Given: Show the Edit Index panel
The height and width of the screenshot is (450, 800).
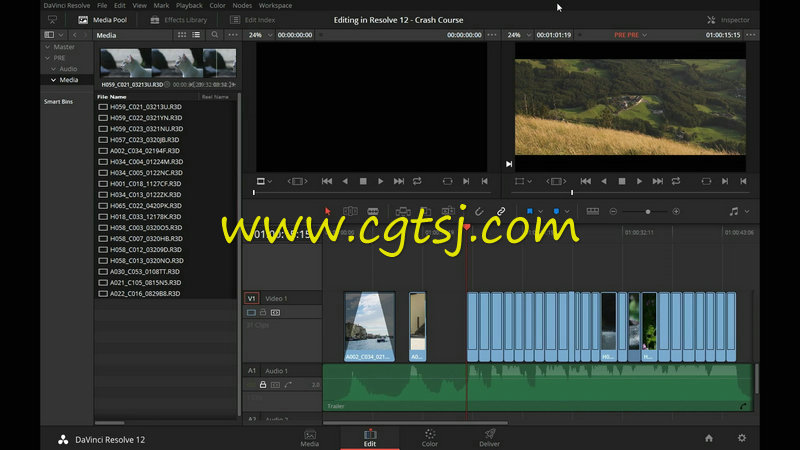Looking at the screenshot, I should [253, 20].
